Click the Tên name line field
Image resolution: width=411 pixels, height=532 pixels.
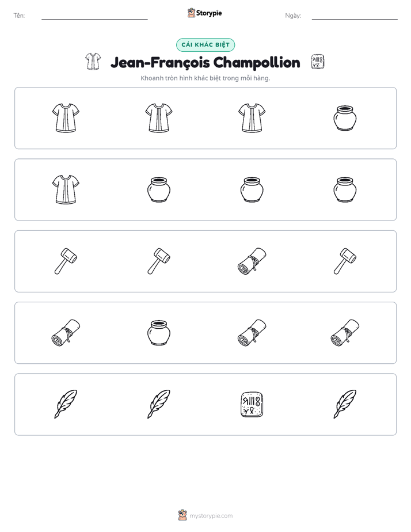point(94,16)
